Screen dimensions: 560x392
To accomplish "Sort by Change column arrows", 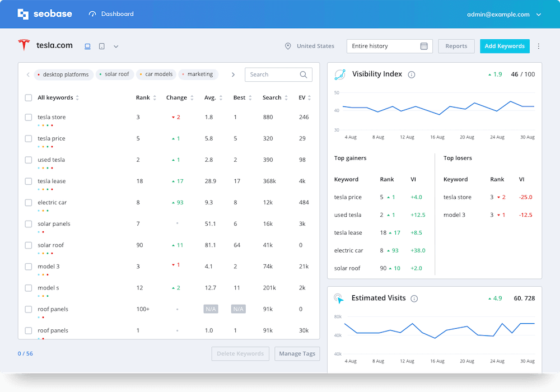I will coord(192,98).
